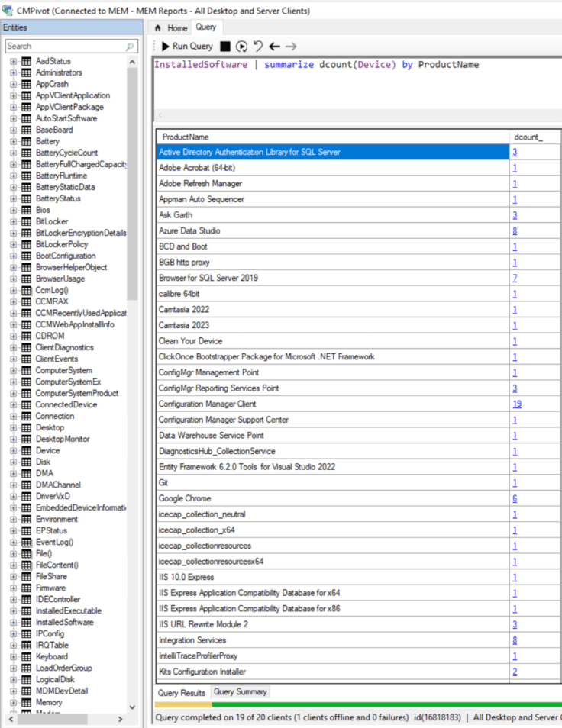This screenshot has width=562, height=728.
Task: Select the IIS 10.0 Express row
Action: 333,578
